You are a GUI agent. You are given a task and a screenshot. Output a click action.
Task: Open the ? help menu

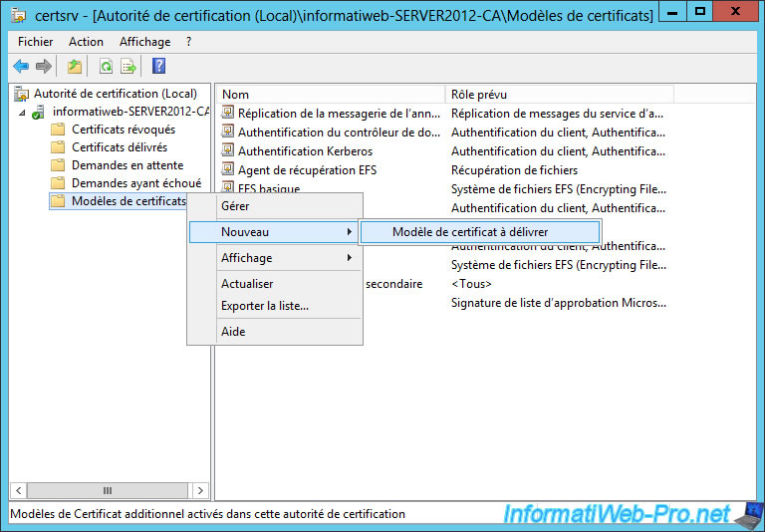point(189,42)
